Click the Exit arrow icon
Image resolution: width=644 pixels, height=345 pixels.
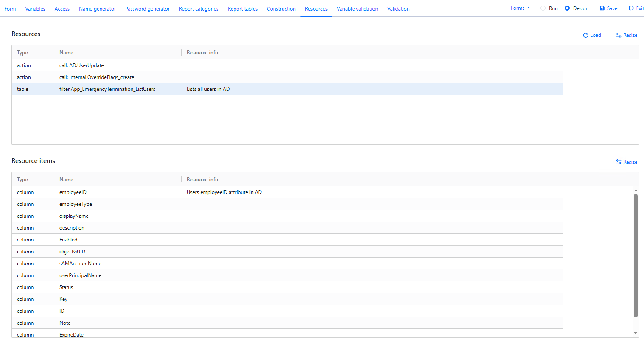tap(631, 8)
